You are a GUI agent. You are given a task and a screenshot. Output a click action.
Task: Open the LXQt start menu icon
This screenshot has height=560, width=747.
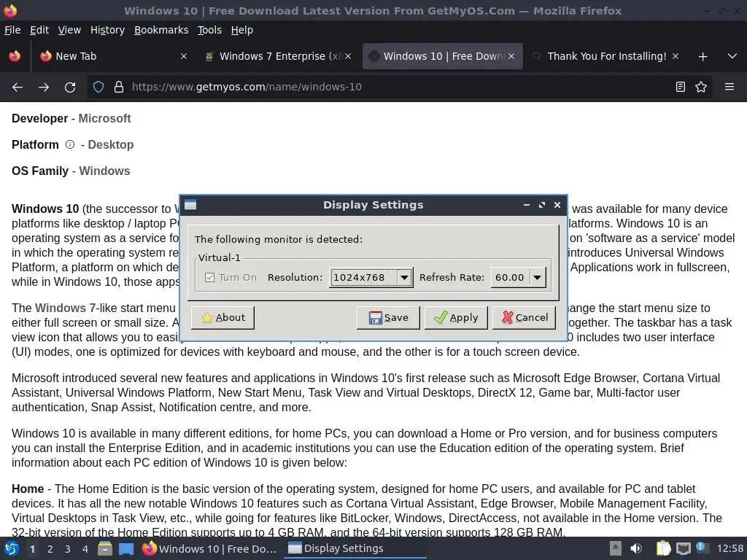click(12, 548)
